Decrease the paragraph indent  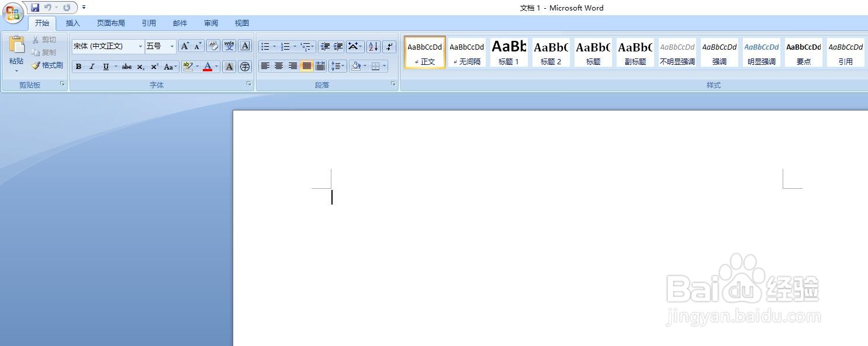pos(325,46)
